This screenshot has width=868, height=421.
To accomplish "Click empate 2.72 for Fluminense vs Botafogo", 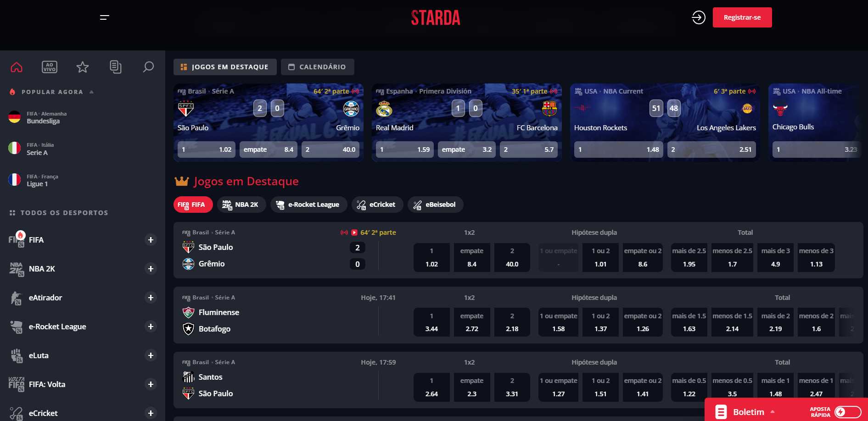I will click(472, 322).
